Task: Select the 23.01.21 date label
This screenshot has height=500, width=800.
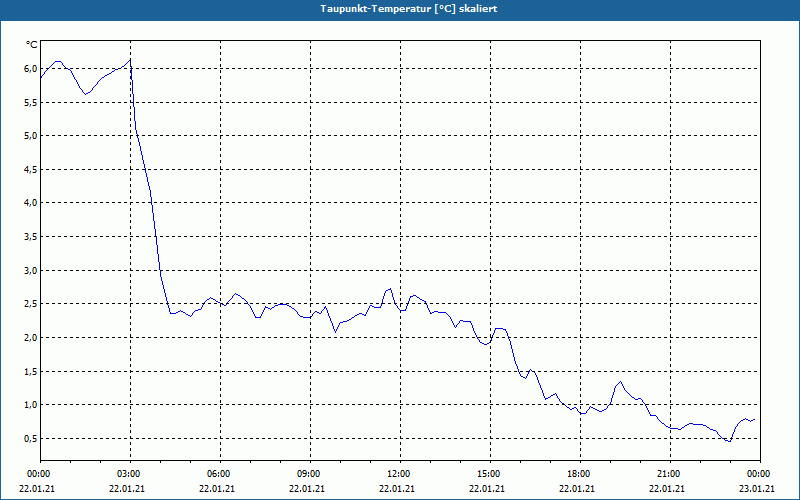Action: pyautogui.click(x=757, y=488)
